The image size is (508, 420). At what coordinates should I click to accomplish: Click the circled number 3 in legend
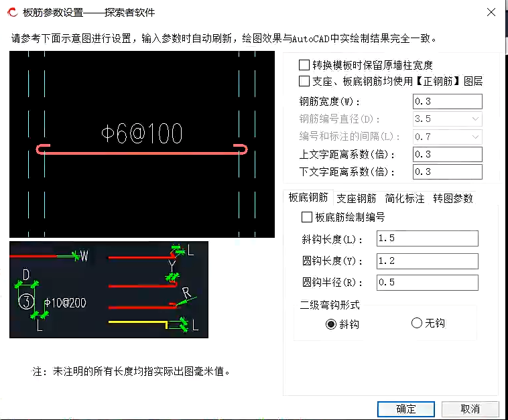[26, 301]
